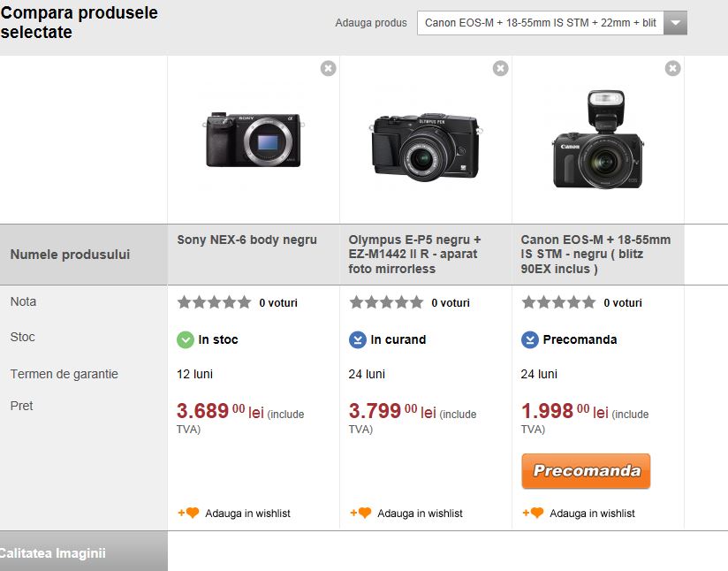
Task: Click the In curand status text
Action: pos(398,339)
